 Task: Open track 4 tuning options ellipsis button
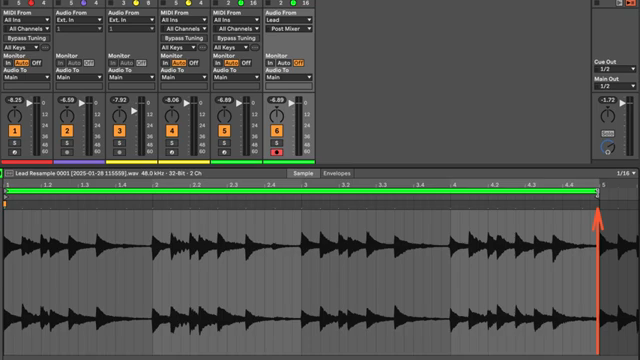[x=202, y=48]
